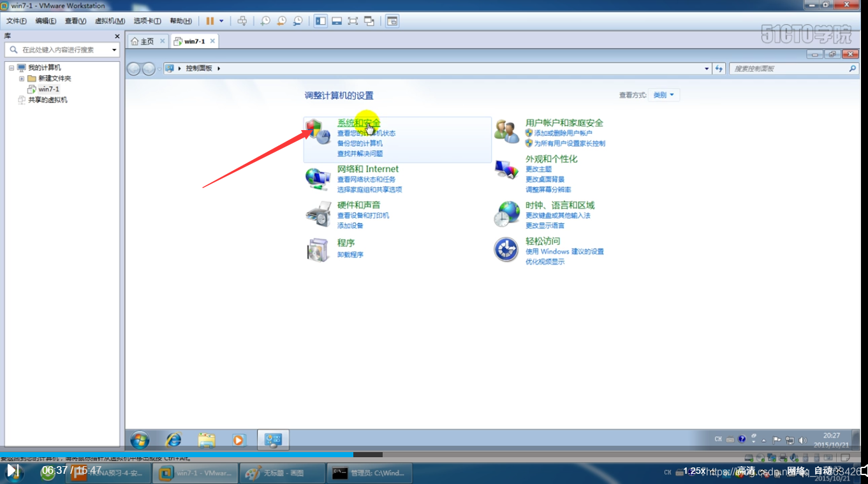This screenshot has height=484, width=868.
Task: Close the 主页 tab
Action: (x=162, y=41)
